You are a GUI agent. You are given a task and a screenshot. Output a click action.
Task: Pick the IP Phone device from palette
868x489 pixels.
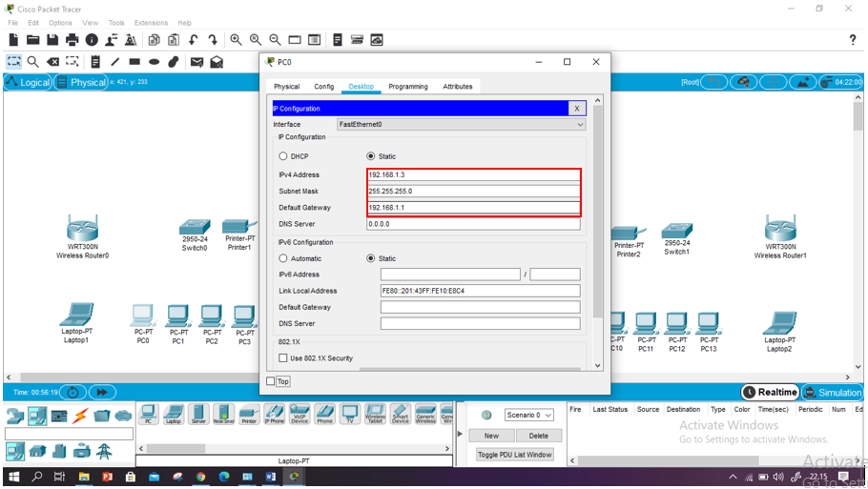coord(274,414)
